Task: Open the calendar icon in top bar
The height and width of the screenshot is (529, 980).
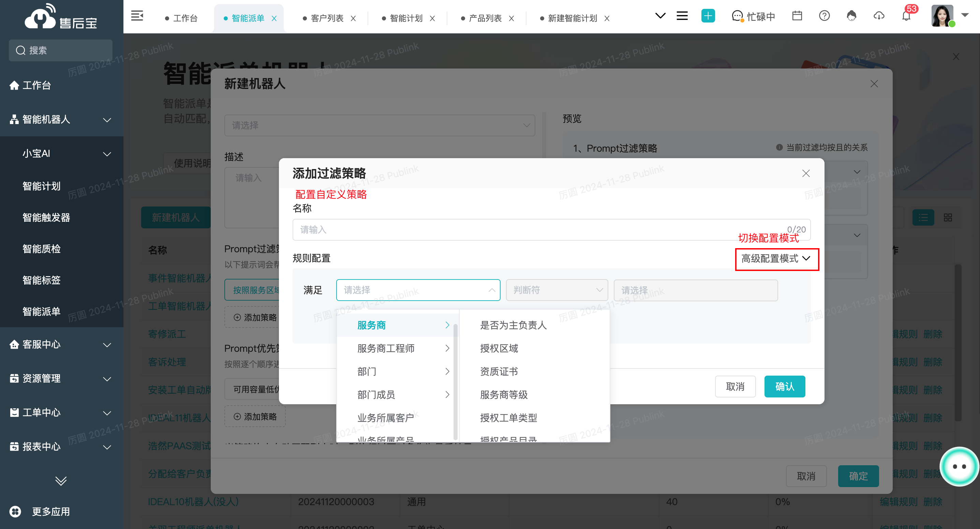Action: [797, 16]
